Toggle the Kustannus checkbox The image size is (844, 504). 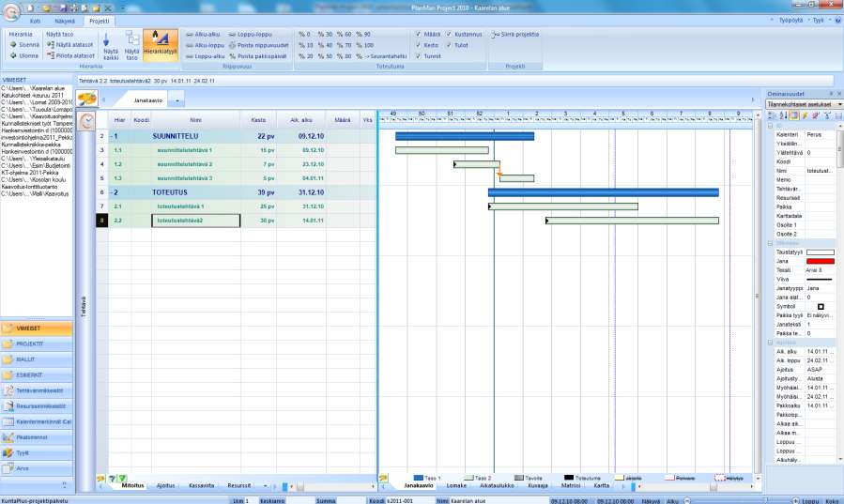coord(449,34)
